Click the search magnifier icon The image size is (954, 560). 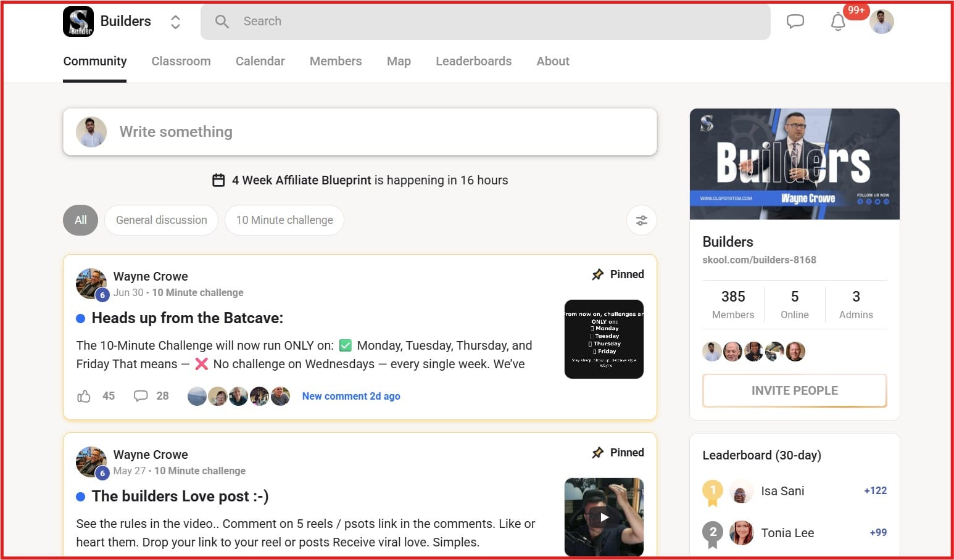pyautogui.click(x=222, y=22)
